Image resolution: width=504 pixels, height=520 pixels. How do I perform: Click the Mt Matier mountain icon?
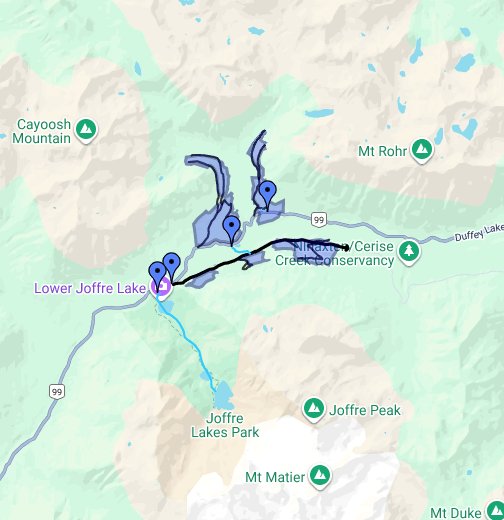tap(320, 476)
